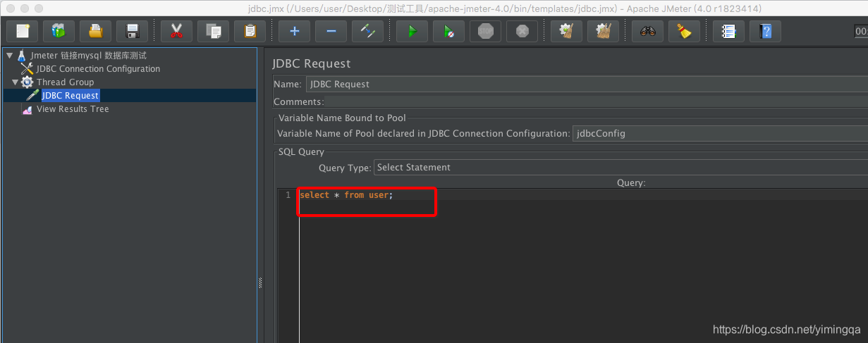
Task: Click the Name input field
Action: click(x=587, y=84)
